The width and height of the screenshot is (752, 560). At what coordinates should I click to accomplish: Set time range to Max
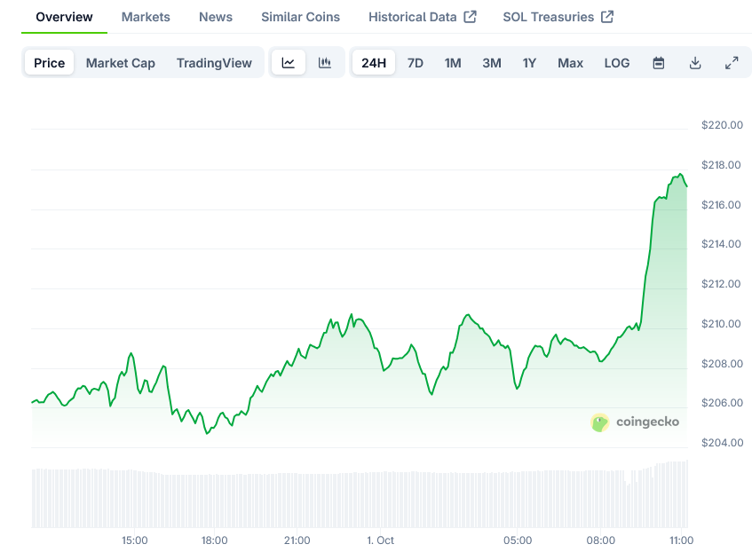click(570, 63)
